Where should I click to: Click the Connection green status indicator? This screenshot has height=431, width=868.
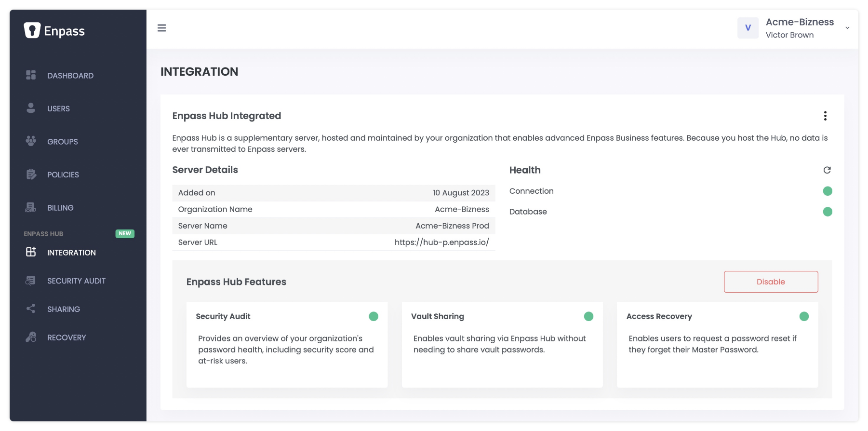coord(828,191)
